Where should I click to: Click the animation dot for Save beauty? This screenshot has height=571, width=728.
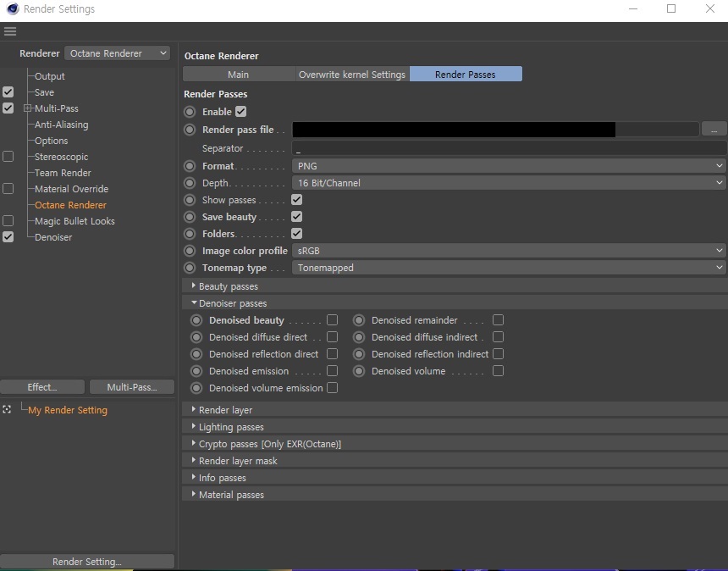[190, 217]
